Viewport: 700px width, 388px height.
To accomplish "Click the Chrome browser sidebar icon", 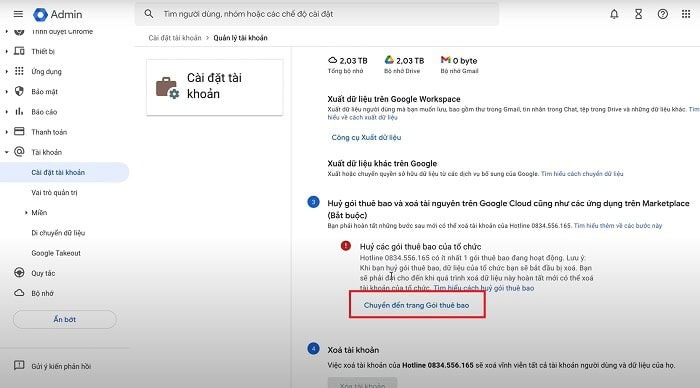I will click(19, 31).
